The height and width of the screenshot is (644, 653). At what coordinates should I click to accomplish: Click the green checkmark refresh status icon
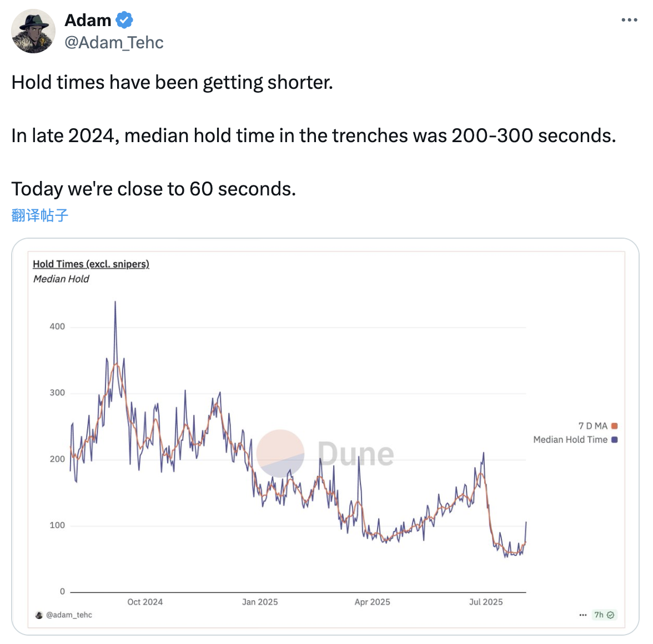[x=611, y=615]
